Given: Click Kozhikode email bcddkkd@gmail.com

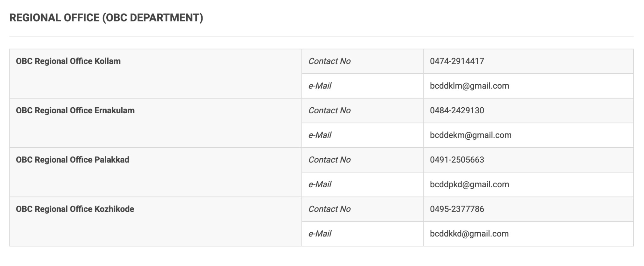Looking at the screenshot, I should tap(469, 234).
